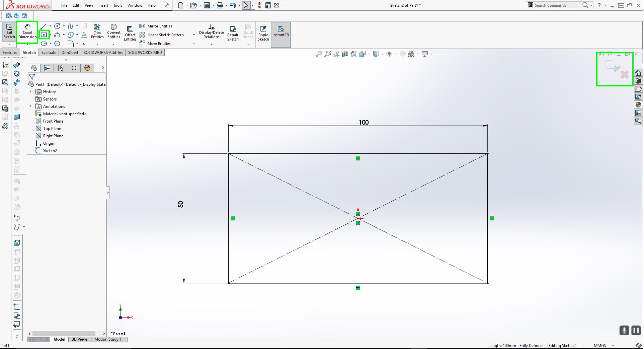This screenshot has height=349, width=644.
Task: Open the Trim Entities dropdown arrow
Action: [x=97, y=44]
